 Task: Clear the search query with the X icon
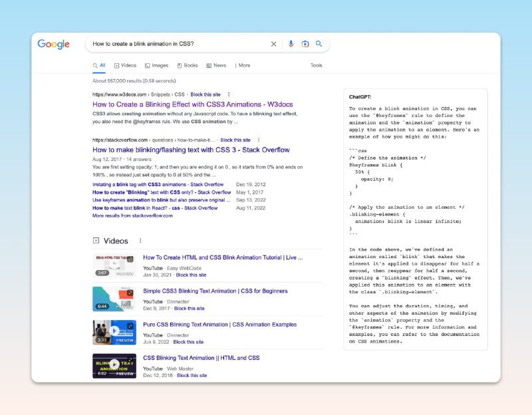coord(273,43)
